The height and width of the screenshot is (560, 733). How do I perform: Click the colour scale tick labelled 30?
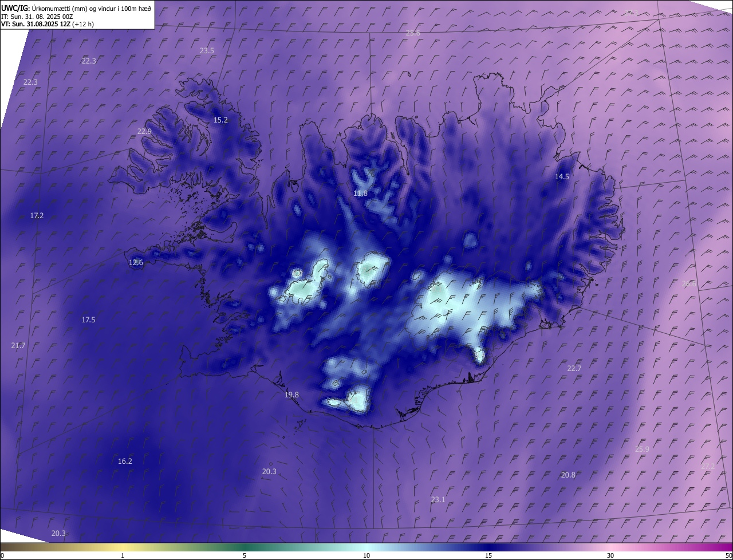[610, 555]
